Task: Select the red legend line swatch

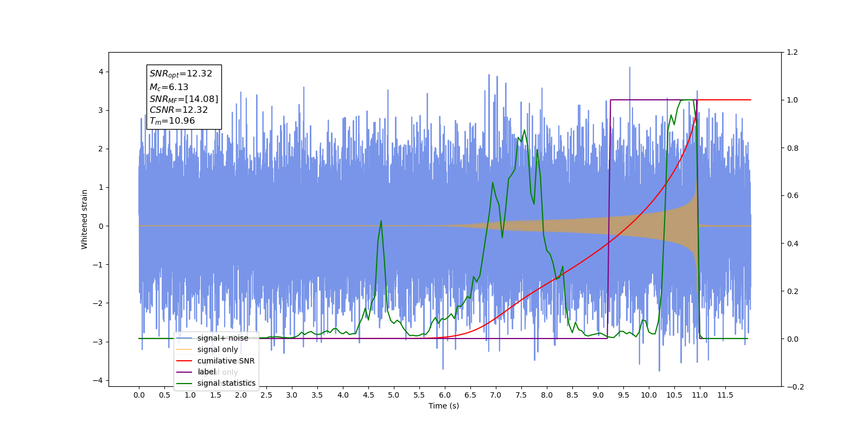Action: coord(184,361)
